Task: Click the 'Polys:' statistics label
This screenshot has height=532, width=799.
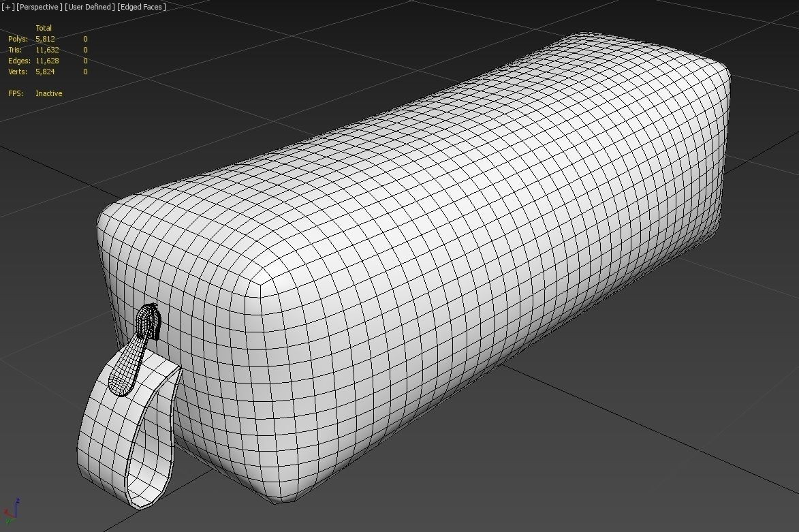Action: [x=18, y=39]
